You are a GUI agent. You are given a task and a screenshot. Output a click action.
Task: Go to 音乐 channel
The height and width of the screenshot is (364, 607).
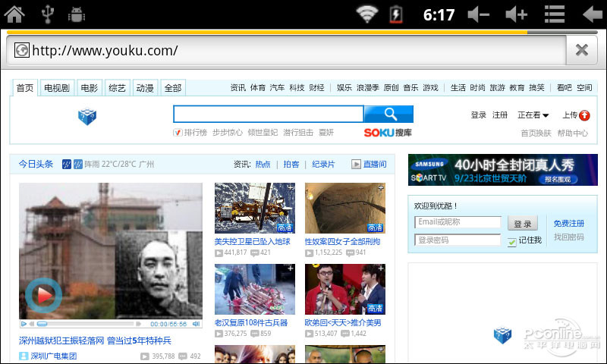(410, 88)
